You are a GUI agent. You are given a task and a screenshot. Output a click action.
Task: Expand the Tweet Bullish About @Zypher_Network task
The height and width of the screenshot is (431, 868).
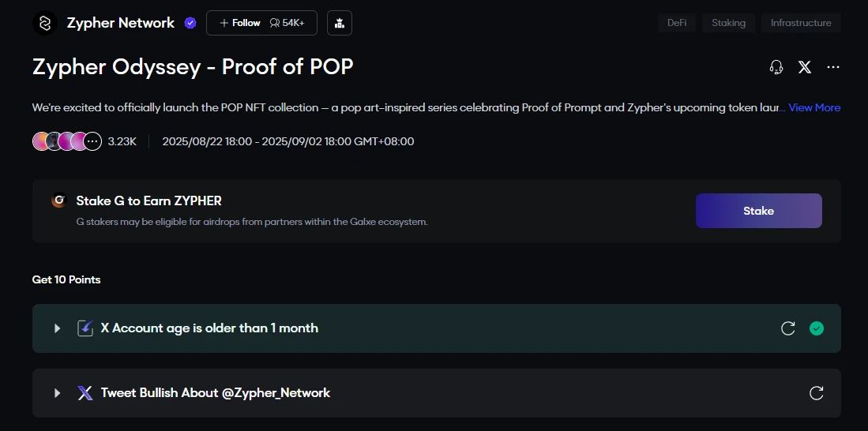(57, 393)
